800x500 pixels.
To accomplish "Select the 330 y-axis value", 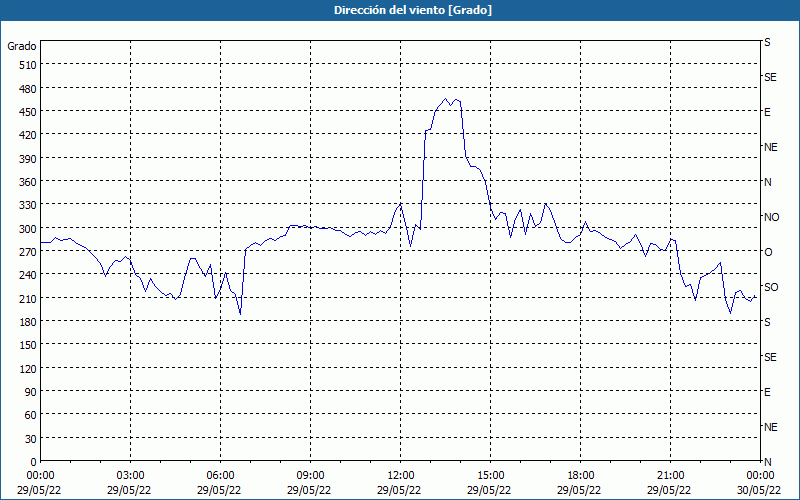I will pyautogui.click(x=28, y=205).
